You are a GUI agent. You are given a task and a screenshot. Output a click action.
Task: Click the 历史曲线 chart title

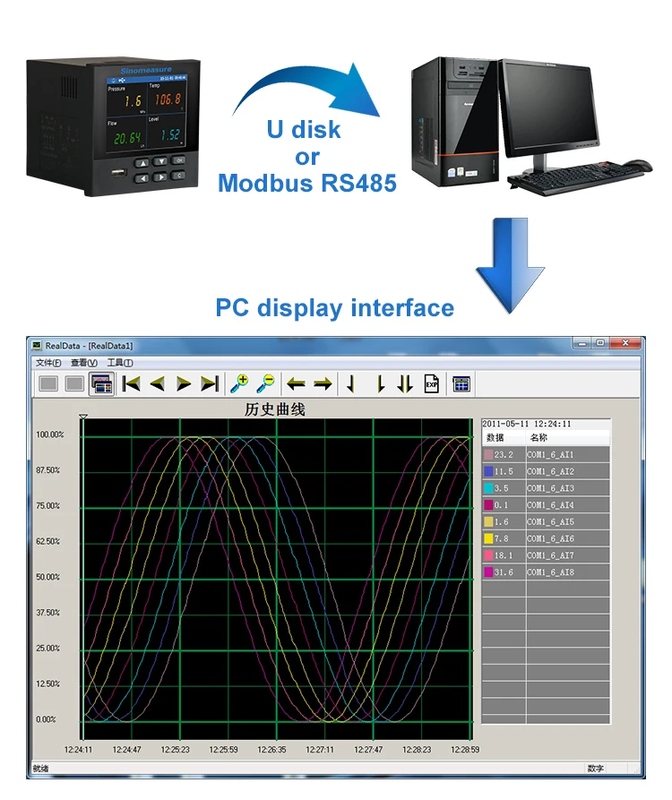274,409
